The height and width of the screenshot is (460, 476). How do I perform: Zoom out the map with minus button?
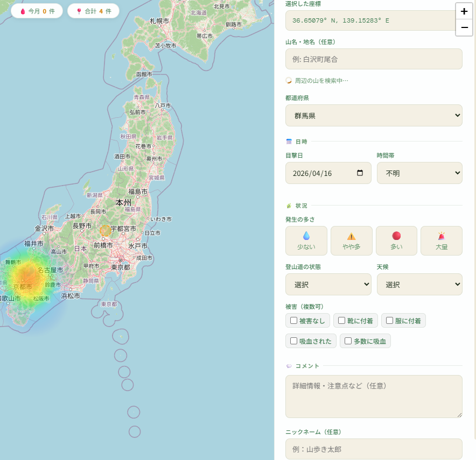click(464, 27)
